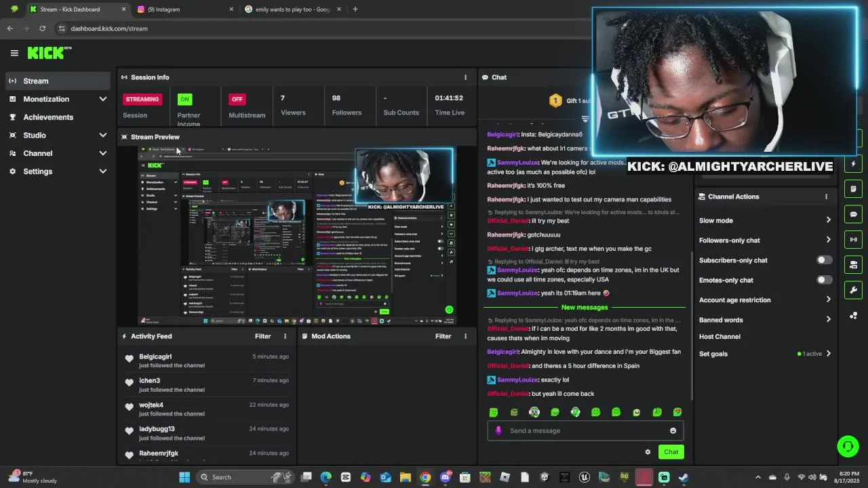Click username wojtek4 in Activity Feed
The width and height of the screenshot is (868, 488).
coord(151,405)
